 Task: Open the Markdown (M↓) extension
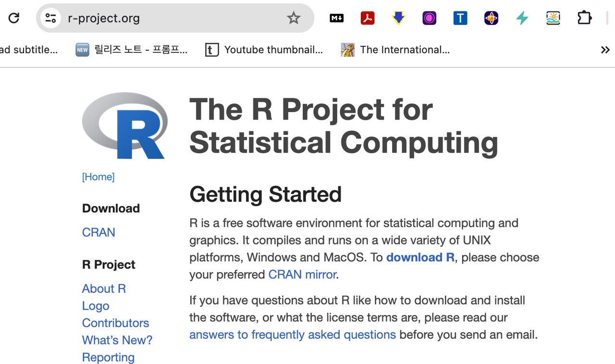click(336, 18)
